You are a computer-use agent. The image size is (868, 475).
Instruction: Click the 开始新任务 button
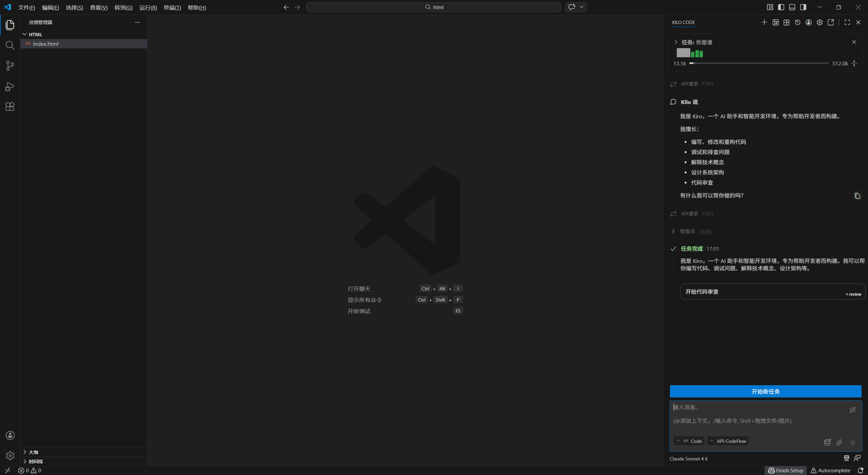[765, 391]
